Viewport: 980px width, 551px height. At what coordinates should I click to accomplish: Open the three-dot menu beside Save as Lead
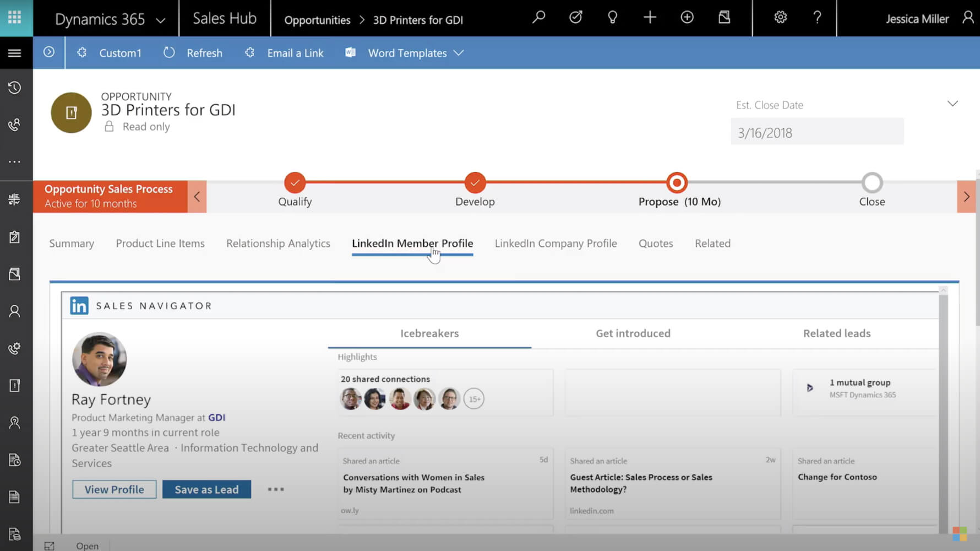point(276,489)
